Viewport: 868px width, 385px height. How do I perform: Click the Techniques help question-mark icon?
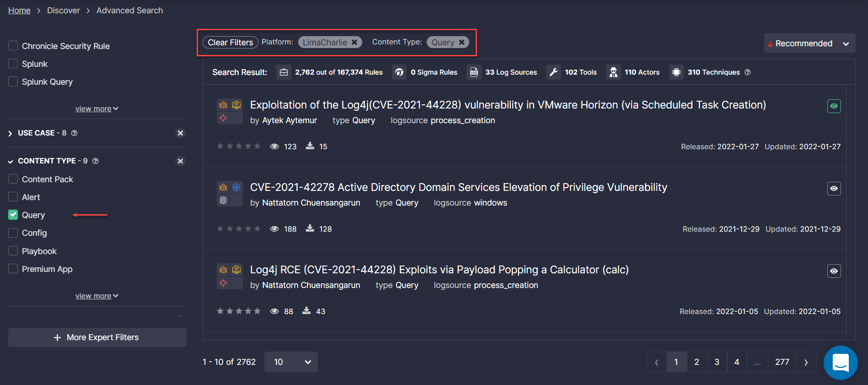[748, 72]
